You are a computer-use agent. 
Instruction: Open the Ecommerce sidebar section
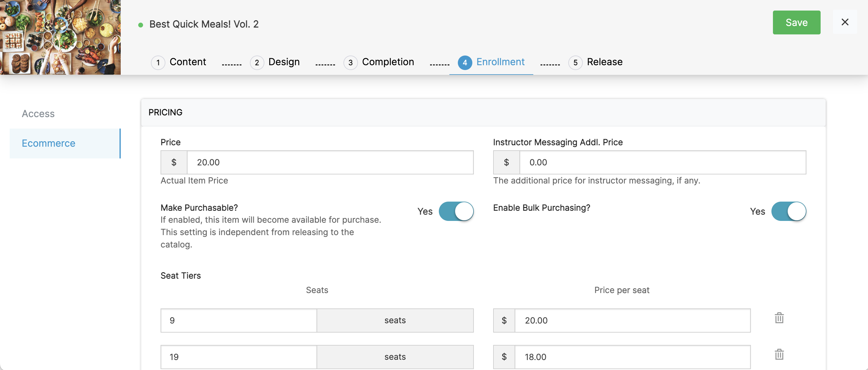65,143
